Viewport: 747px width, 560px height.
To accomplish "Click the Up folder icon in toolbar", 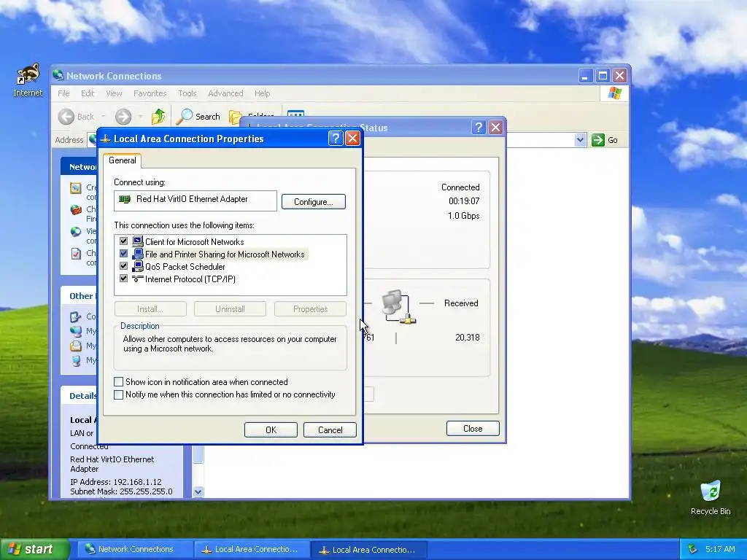I will [x=158, y=116].
